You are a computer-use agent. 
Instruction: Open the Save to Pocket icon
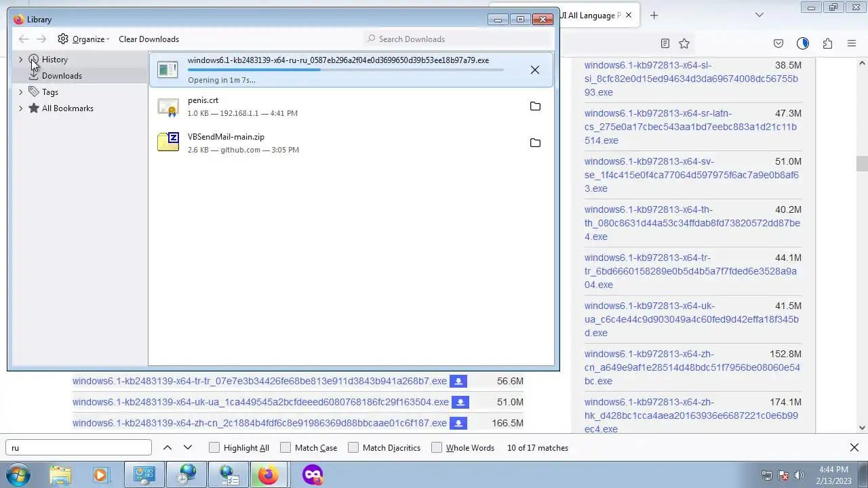(x=778, y=43)
